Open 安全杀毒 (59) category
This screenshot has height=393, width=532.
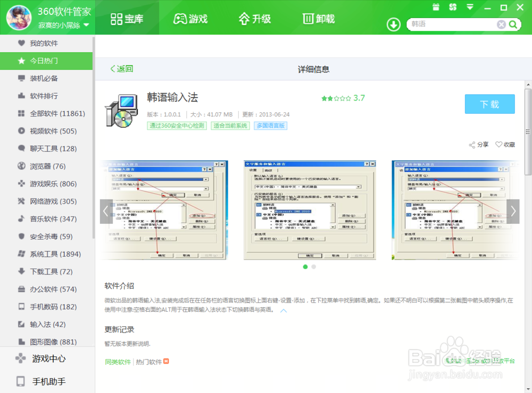(46, 236)
